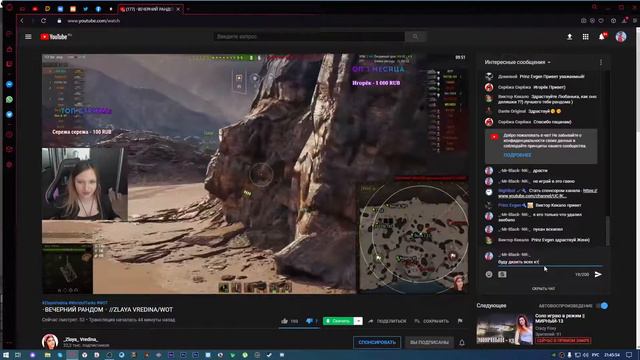Open the hashtags above the video title
This screenshot has height=360, width=640.
75,303
